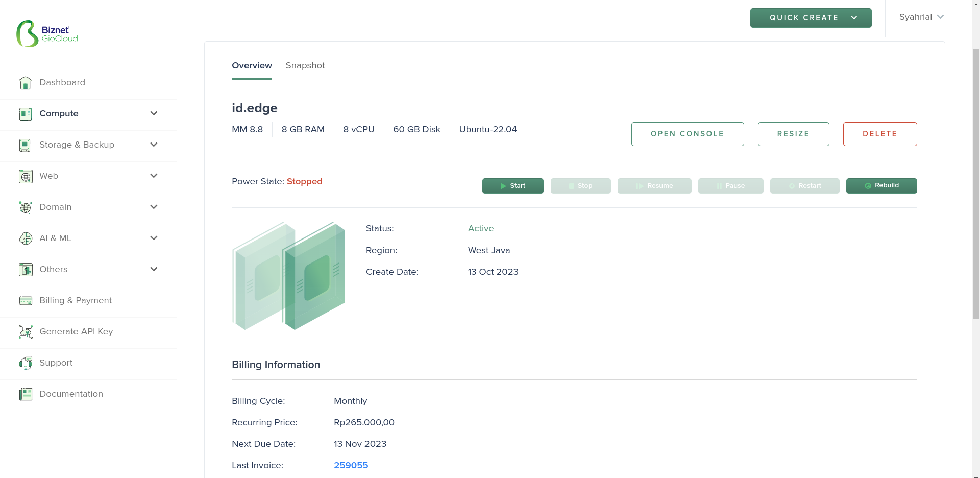Screen dimensions: 980x478
Task: Expand the Compute menu chevron
Action: pos(154,113)
